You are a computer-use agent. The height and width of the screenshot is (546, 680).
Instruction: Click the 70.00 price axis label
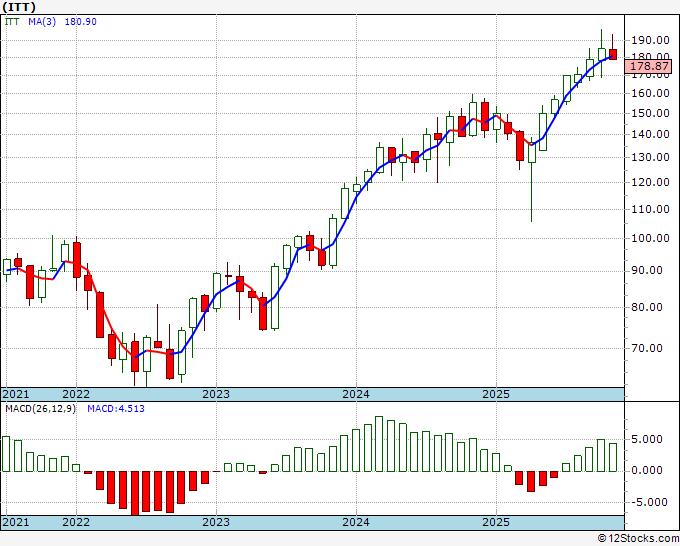[653, 348]
